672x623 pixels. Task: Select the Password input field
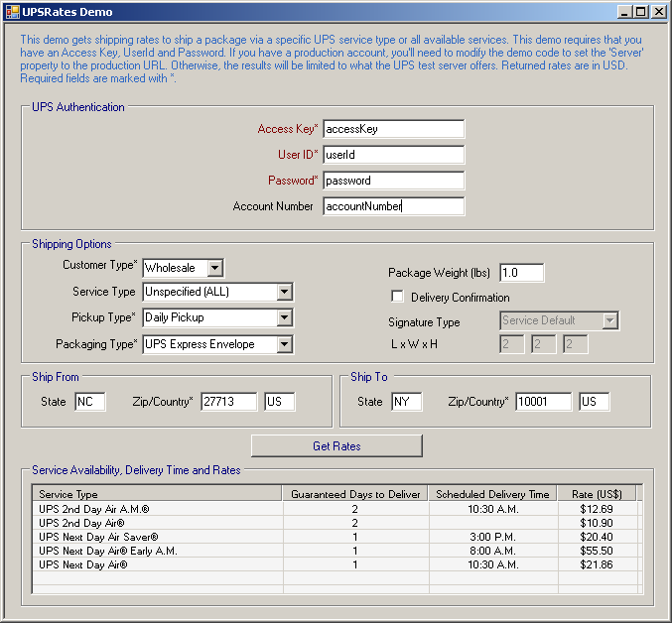point(393,181)
